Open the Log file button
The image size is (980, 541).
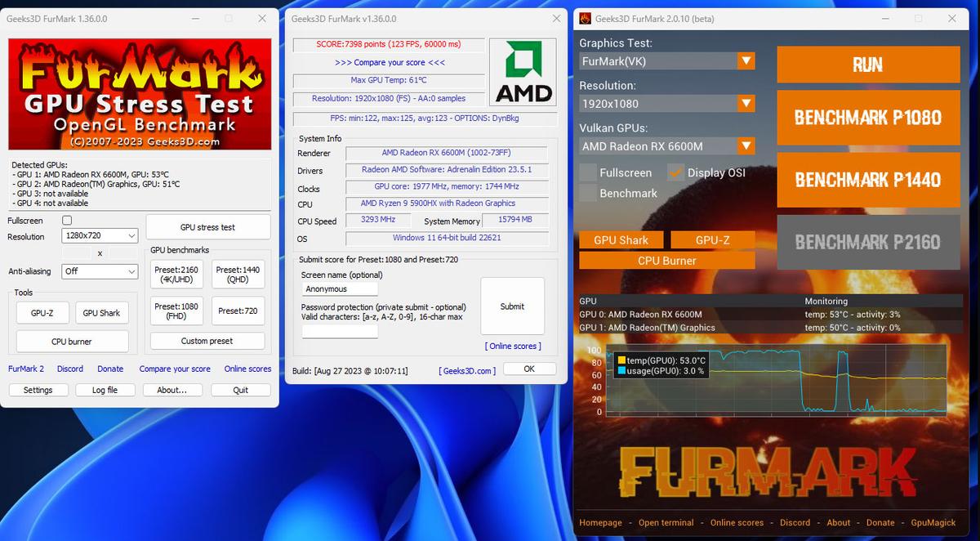click(105, 390)
